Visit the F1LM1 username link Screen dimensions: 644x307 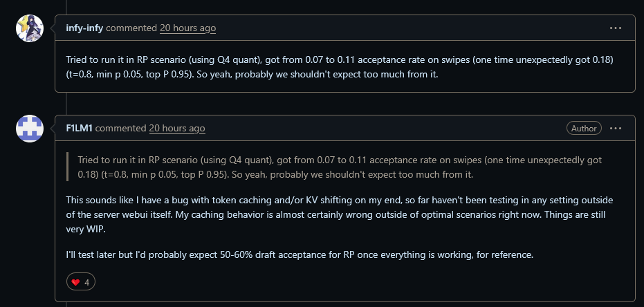pos(79,129)
